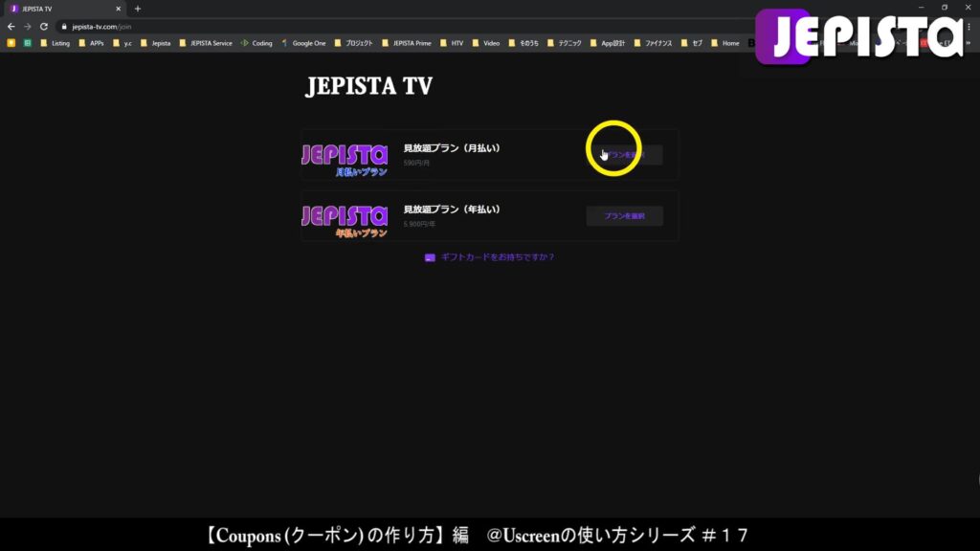
Task: Reload the jepista-tv.com page
Action: coord(44,26)
